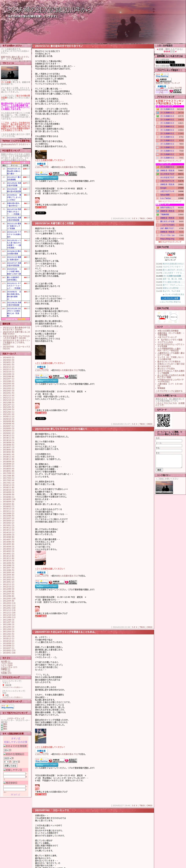Screen dimensions: 186x868
Task: Open the year dropdown showing 2025
Action: (7, 758)
